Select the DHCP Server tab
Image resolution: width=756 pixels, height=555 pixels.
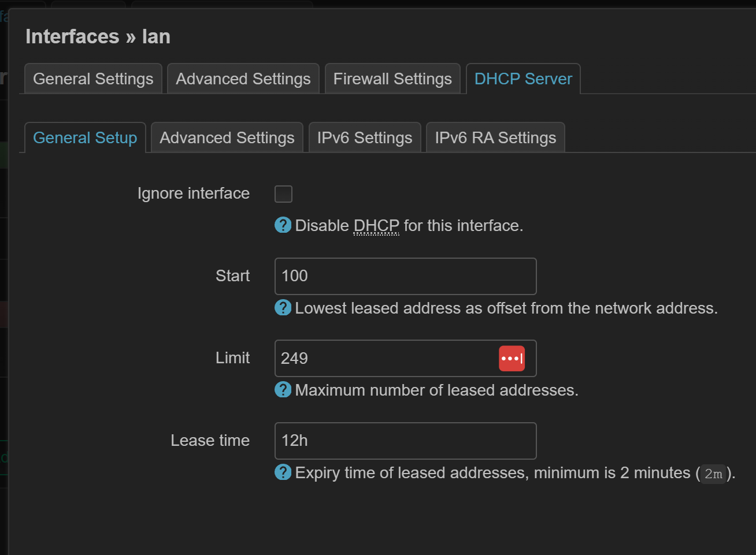click(x=523, y=79)
